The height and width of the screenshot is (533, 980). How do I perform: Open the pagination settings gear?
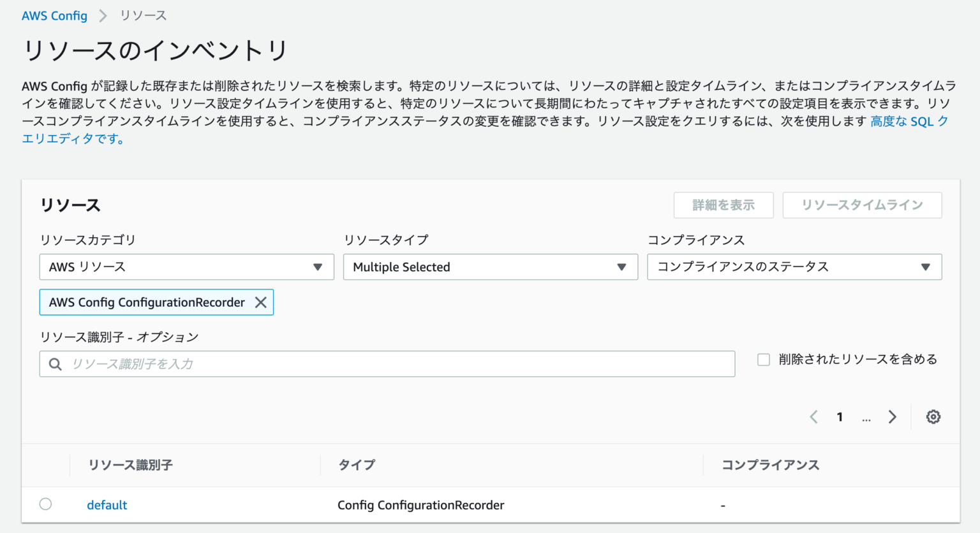coord(933,416)
